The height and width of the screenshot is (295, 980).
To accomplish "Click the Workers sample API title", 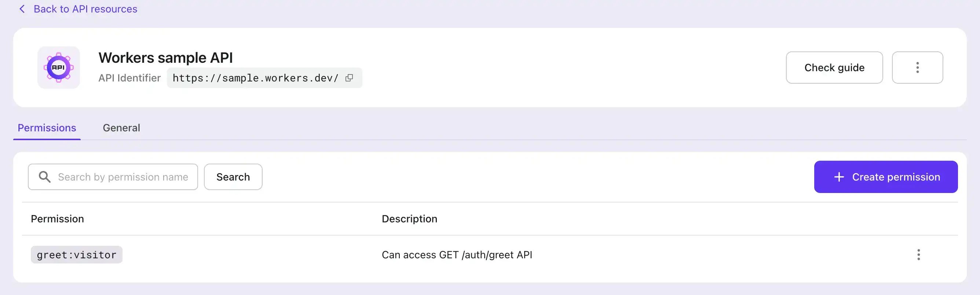I will [165, 58].
